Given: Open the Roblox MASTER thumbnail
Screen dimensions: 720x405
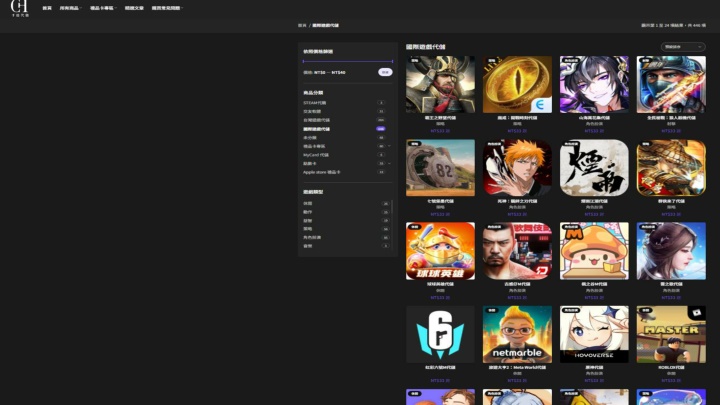Looking at the screenshot, I should tap(671, 334).
